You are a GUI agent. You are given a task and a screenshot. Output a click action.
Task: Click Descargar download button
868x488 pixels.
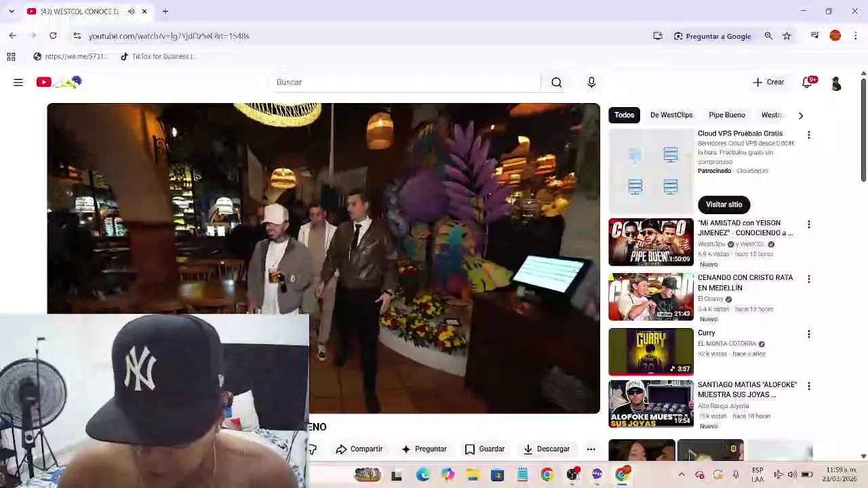547,449
